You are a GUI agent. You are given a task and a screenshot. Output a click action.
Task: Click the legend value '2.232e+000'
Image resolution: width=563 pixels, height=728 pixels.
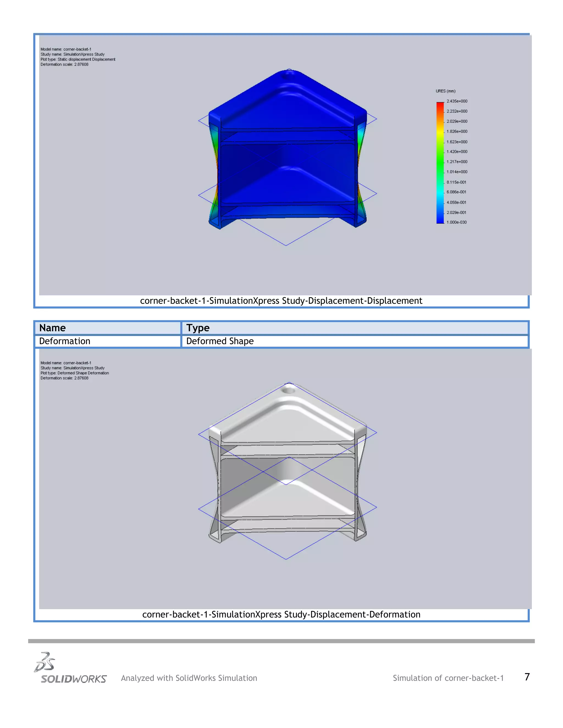pyautogui.click(x=457, y=111)
